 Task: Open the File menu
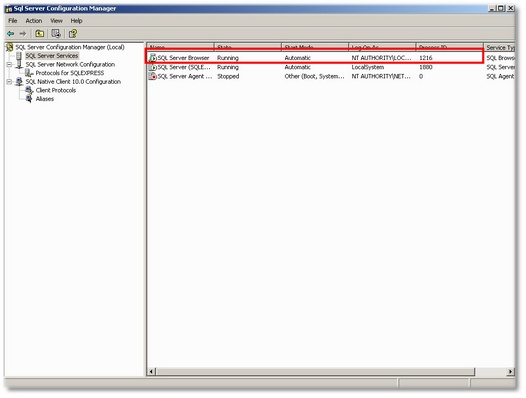point(13,21)
